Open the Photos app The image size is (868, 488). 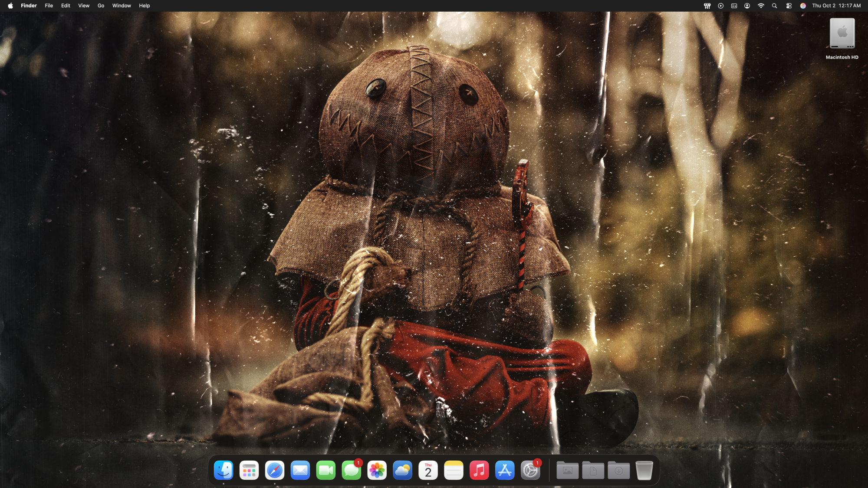tap(377, 470)
